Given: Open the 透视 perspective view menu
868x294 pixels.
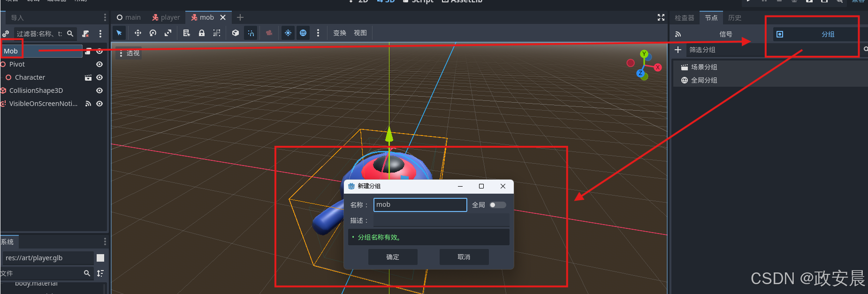Looking at the screenshot, I should click(129, 53).
